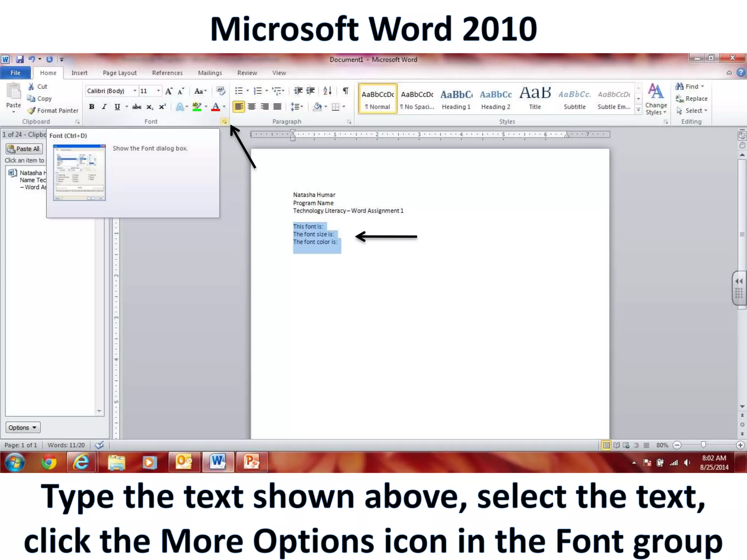
Task: Toggle Superscript formatting
Action: pyautogui.click(x=162, y=107)
